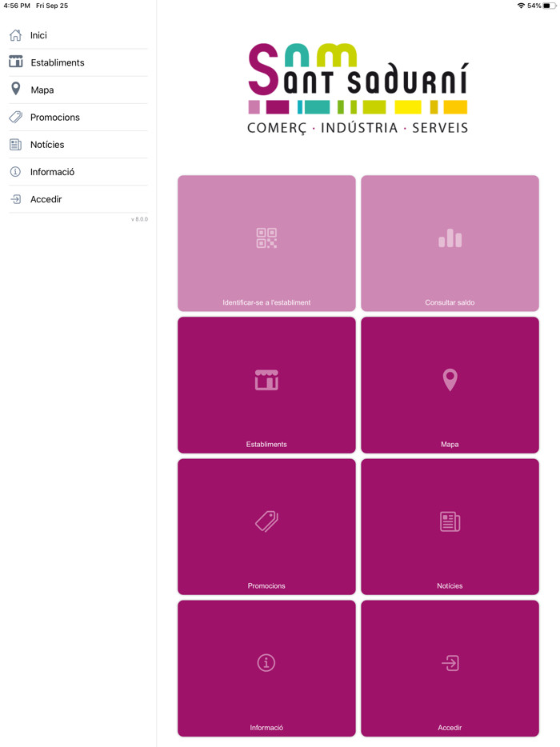Tap the storefront icon in the tile grid
Image resolution: width=560 pixels, height=747 pixels.
point(266,380)
